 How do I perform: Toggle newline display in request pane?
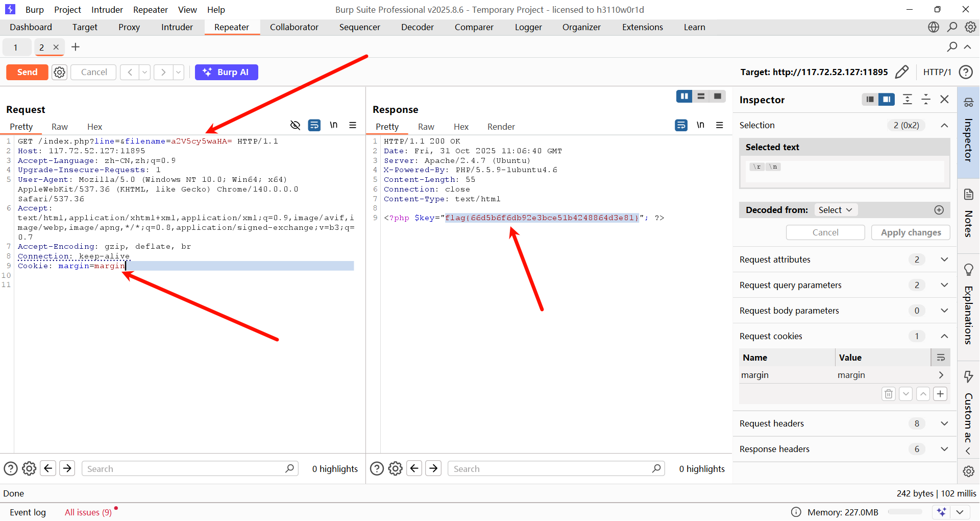(333, 125)
